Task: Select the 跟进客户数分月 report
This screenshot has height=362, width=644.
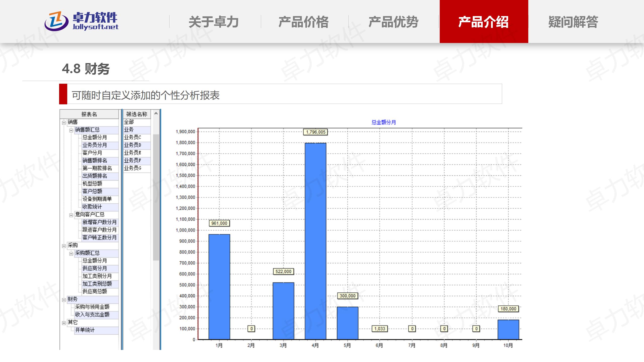Action: click(100, 230)
